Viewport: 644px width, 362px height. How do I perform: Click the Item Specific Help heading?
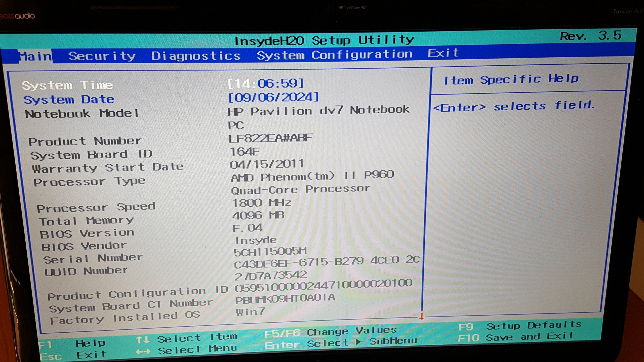point(511,79)
